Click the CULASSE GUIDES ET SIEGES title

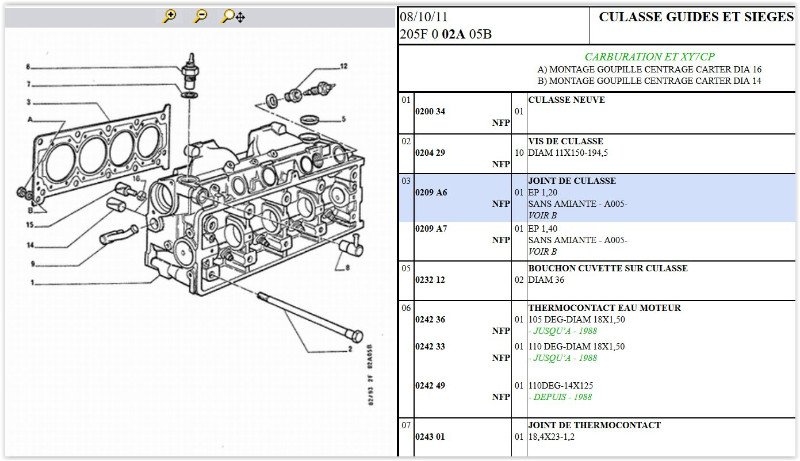point(695,17)
